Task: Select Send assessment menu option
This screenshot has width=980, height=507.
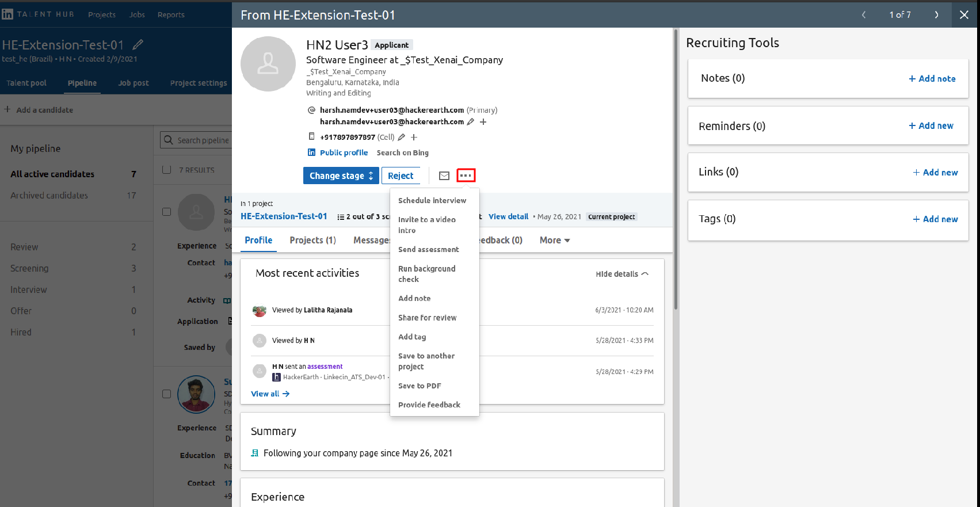Action: click(429, 249)
